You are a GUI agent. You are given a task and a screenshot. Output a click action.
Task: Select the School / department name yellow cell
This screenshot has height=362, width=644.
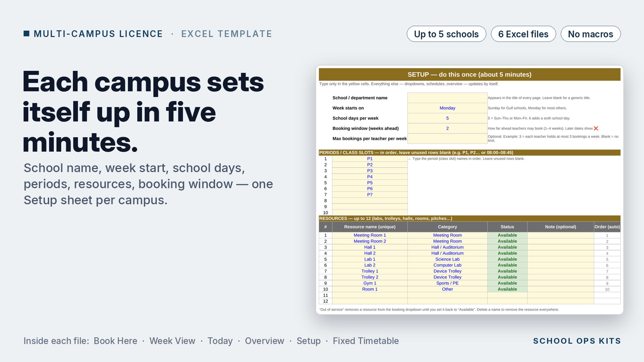(447, 98)
